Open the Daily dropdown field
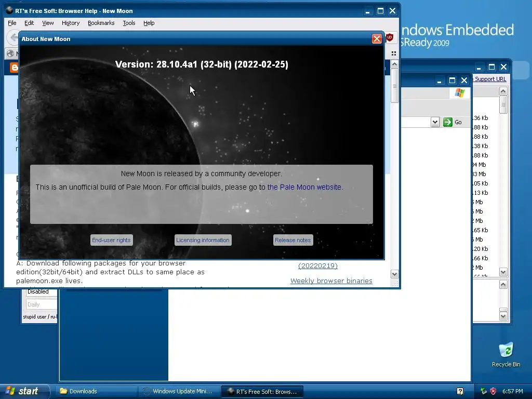Viewport: 532px width, 399px height. pos(42,304)
